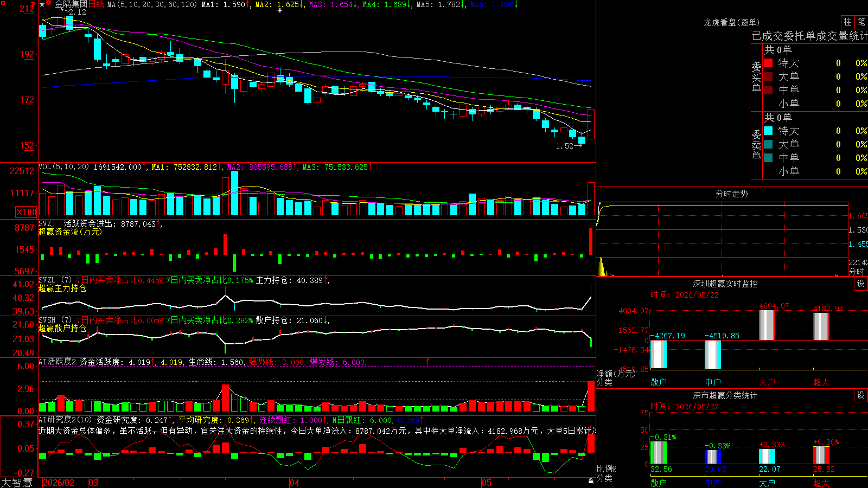Select the 05 month marker on timeline

(x=487, y=483)
